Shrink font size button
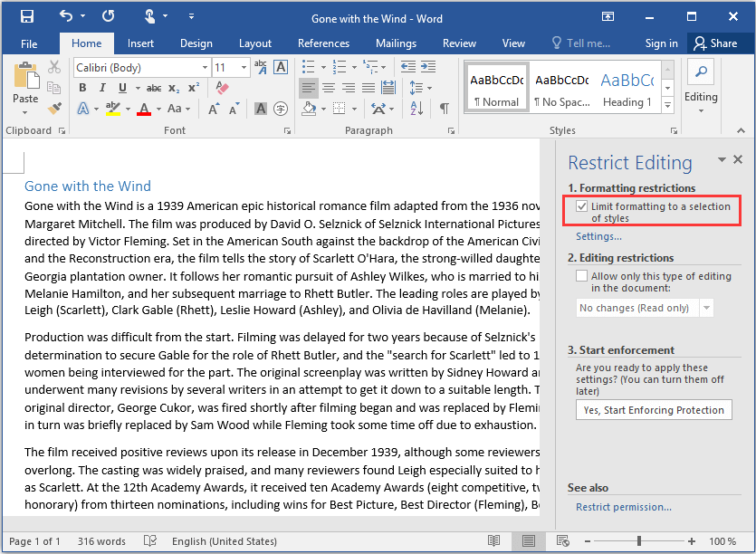 pyautogui.click(x=234, y=109)
